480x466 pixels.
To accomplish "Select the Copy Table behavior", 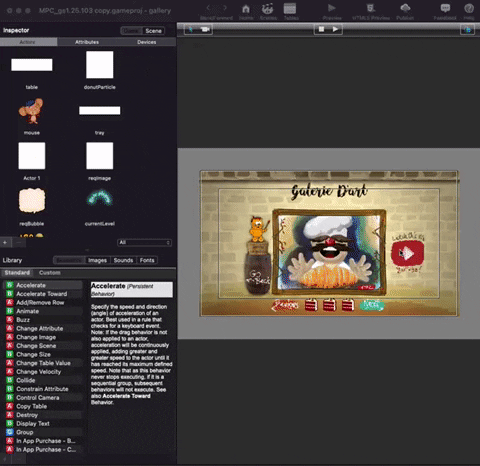I will tap(43, 406).
